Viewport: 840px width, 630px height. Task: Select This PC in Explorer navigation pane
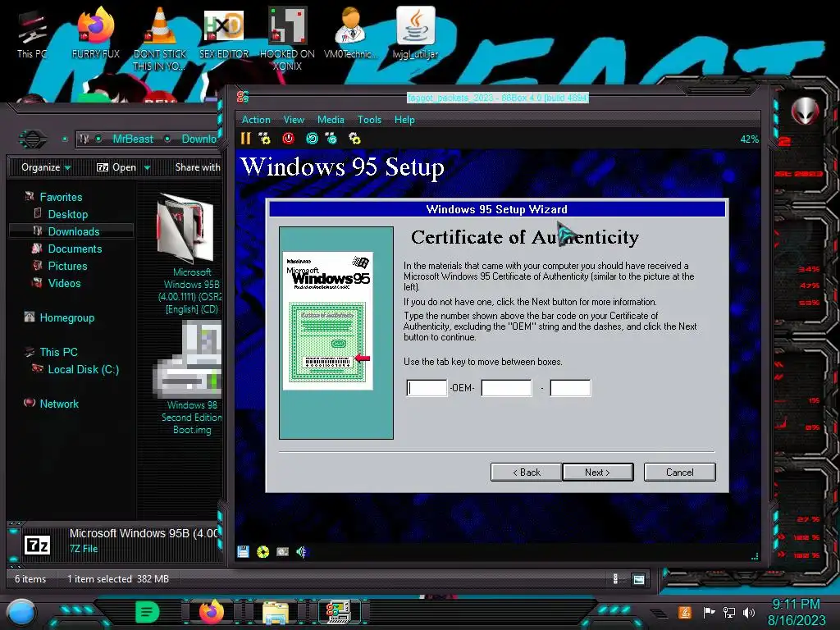[x=58, y=352]
